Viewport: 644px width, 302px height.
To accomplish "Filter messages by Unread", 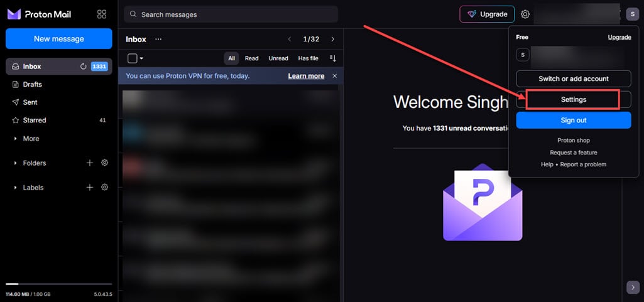I will click(x=278, y=58).
